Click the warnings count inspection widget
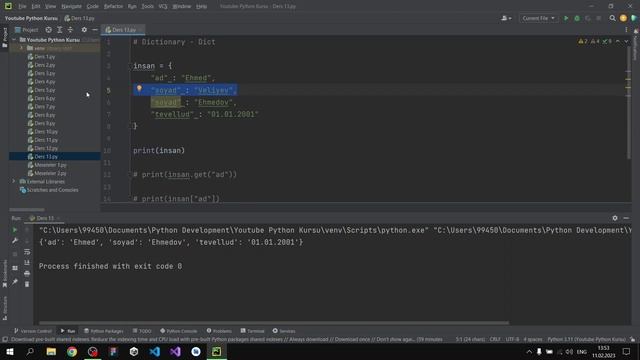Viewport: 640px width, 360px height. point(595,41)
